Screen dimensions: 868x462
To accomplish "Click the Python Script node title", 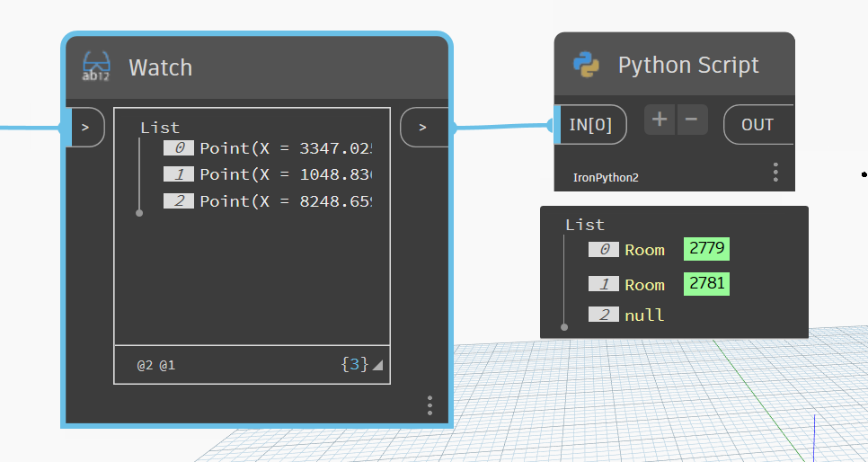I will click(x=688, y=65).
